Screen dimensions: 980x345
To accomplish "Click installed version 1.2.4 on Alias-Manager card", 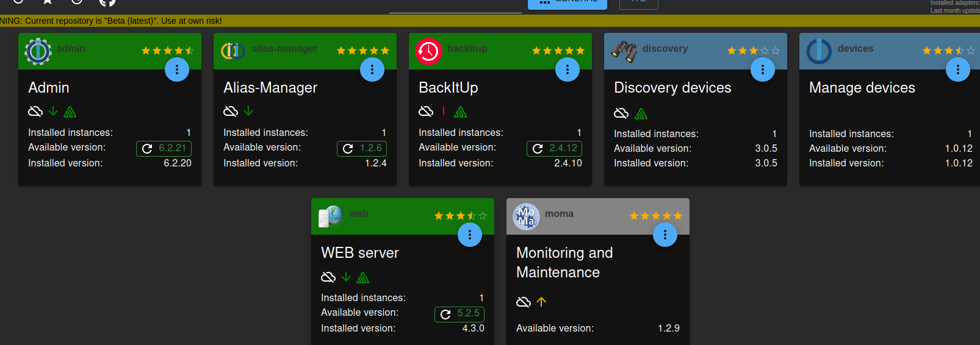I will 376,163.
